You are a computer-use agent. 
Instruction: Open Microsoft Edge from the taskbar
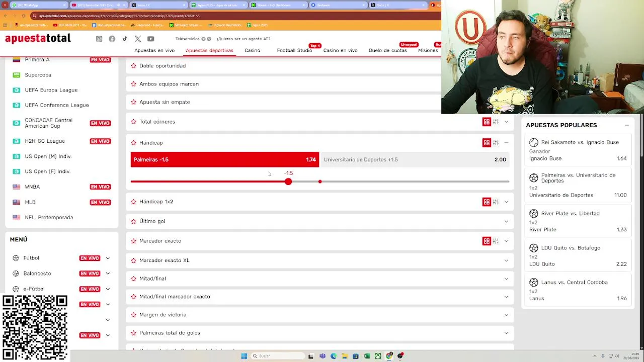tap(334, 356)
